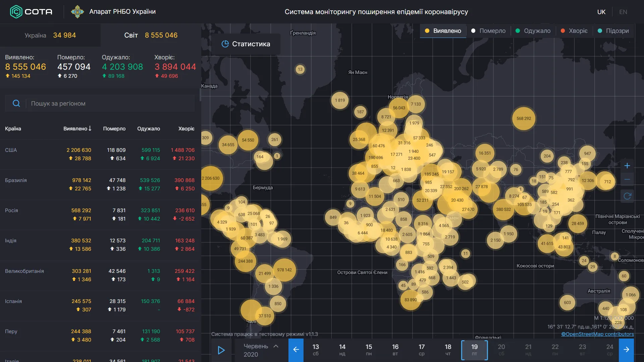Expand the Червень 2020 month selector

pos(261,350)
